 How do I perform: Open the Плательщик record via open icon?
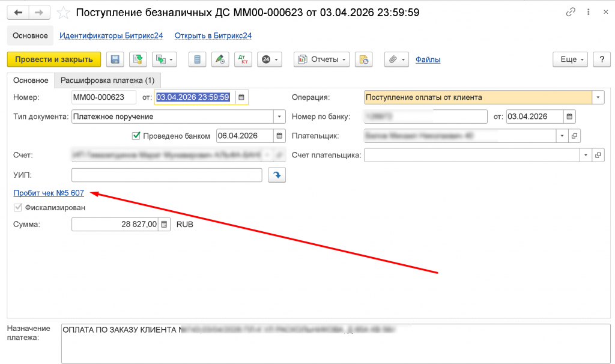(575, 136)
